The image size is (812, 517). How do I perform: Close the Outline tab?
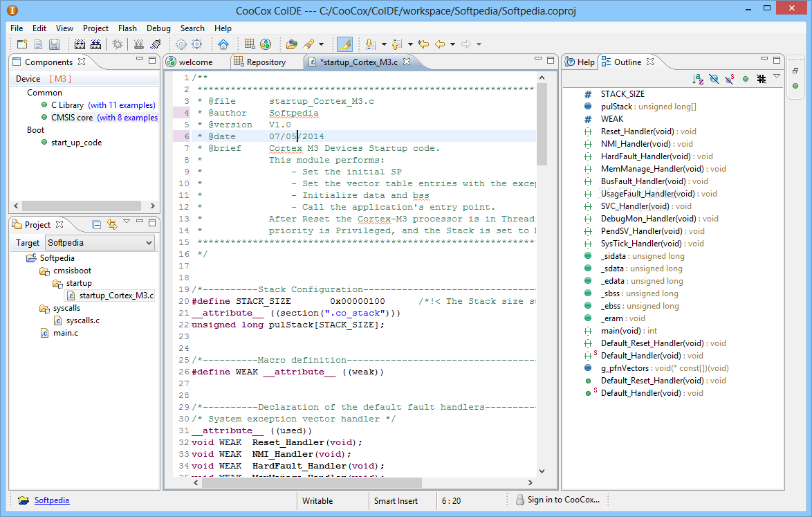650,62
